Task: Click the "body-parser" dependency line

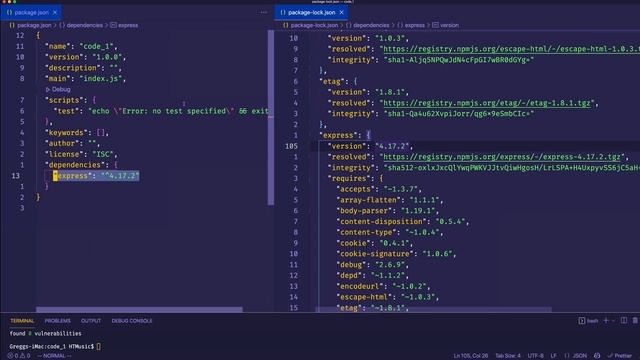Action: (x=387, y=211)
